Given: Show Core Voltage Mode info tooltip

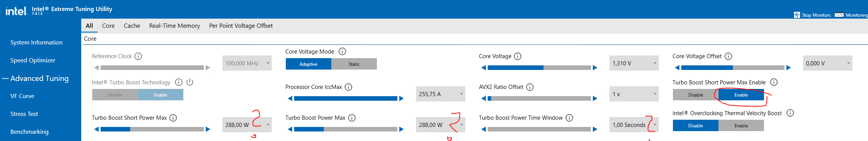Looking at the screenshot, I should click(x=342, y=51).
